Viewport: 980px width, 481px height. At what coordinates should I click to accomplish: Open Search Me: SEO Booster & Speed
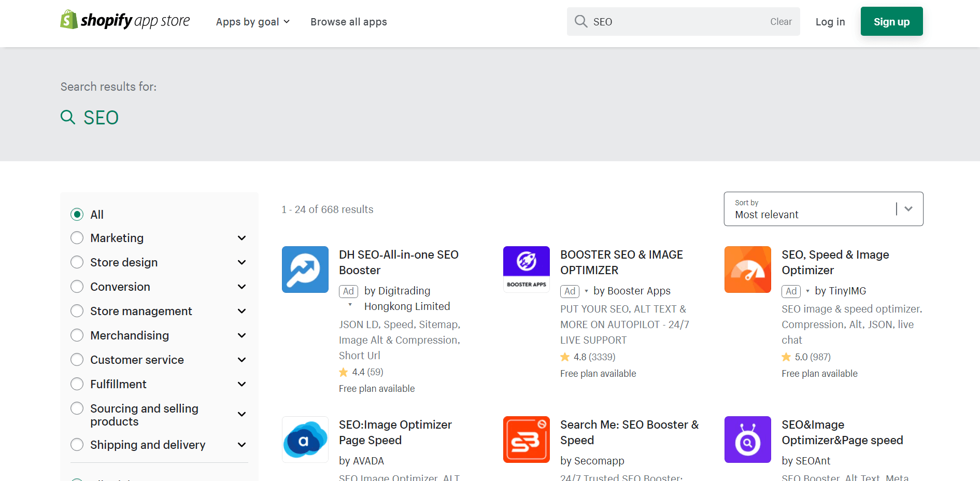(629, 432)
